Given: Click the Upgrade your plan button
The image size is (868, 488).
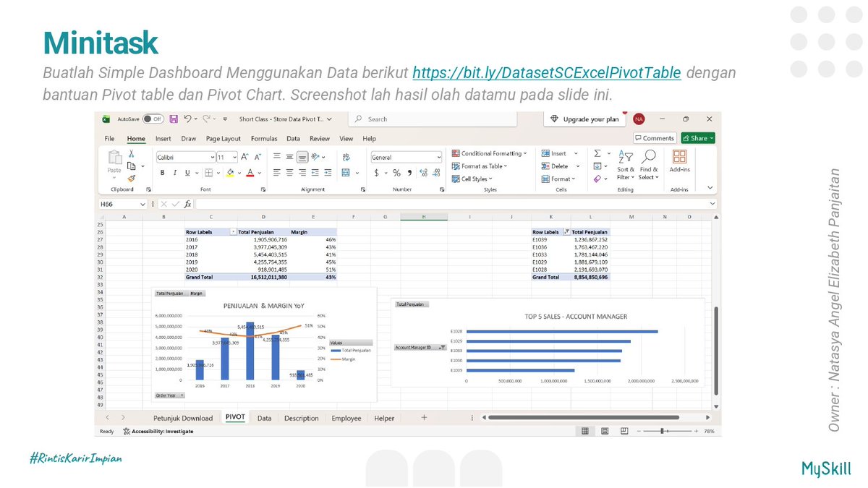Looking at the screenshot, I should click(x=585, y=119).
